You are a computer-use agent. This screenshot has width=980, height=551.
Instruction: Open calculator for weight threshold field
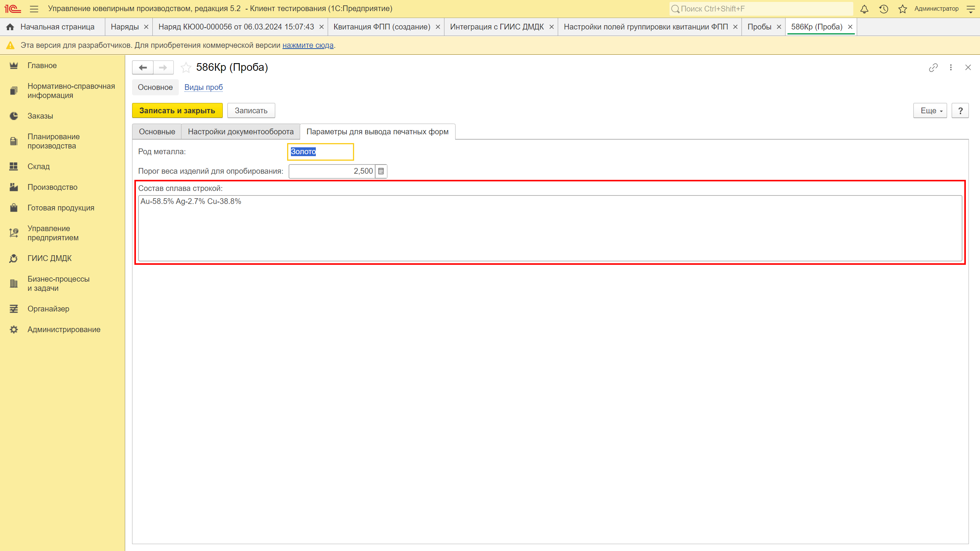(x=381, y=171)
